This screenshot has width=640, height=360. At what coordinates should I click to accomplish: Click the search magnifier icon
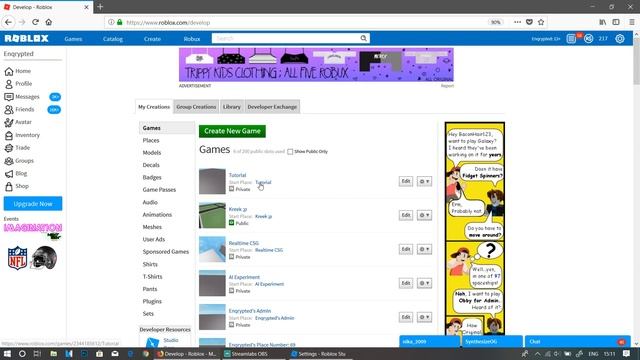pos(363,38)
